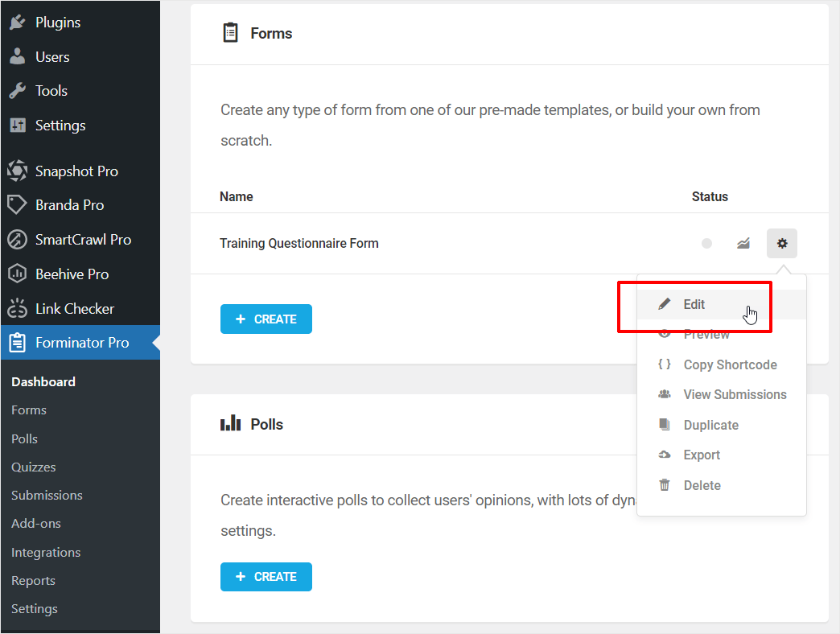Click the curly braces shortcode icon
840x634 pixels.
click(x=665, y=364)
